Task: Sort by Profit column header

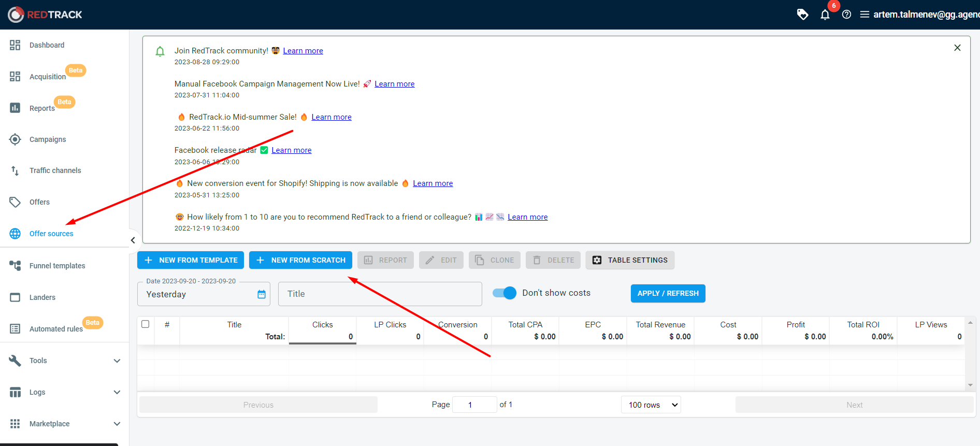Action: 796,325
